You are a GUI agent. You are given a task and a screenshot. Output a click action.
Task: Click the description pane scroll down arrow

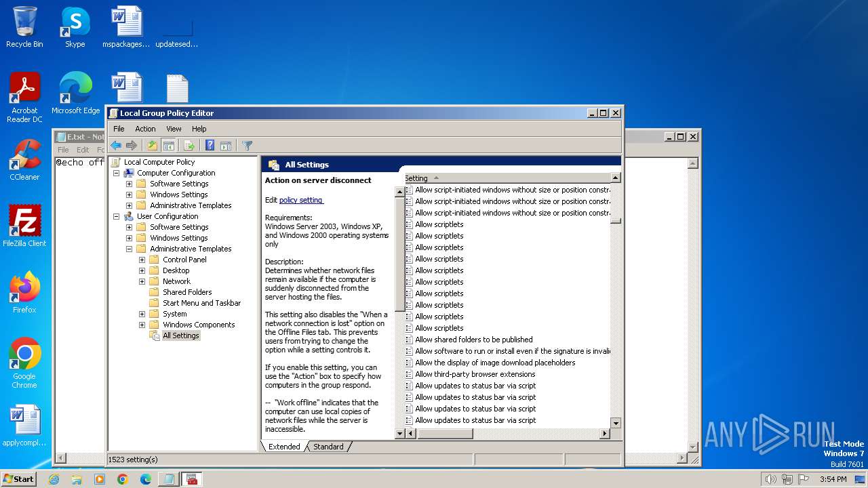click(x=399, y=434)
